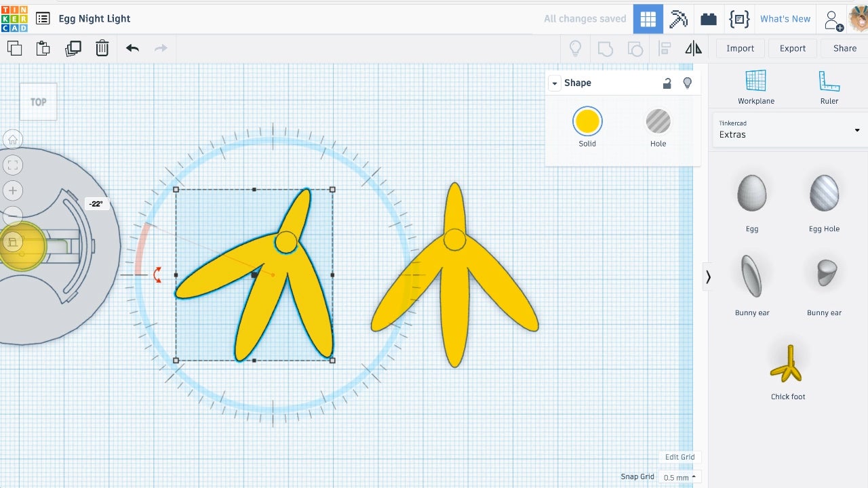The image size is (868, 488).
Task: Select the Ruler tool
Action: [829, 87]
